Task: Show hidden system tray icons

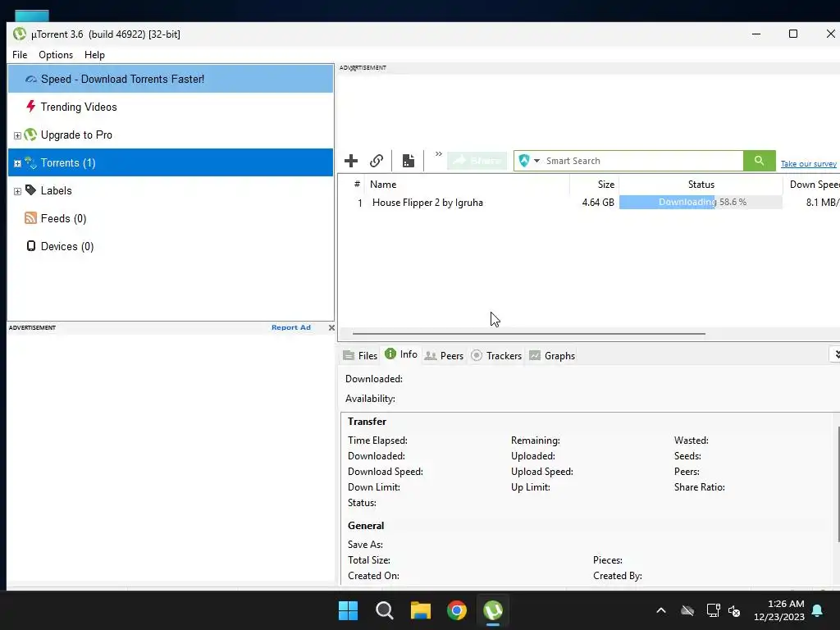Action: pyautogui.click(x=661, y=610)
